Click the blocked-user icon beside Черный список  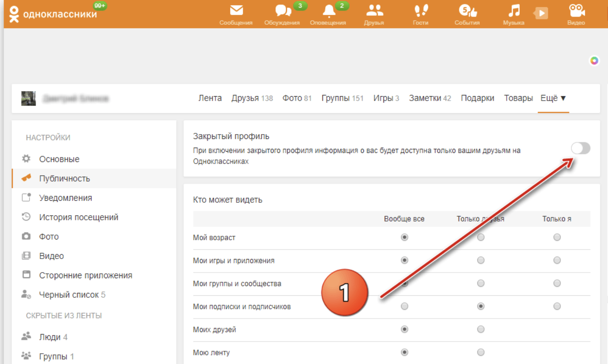[x=26, y=295]
